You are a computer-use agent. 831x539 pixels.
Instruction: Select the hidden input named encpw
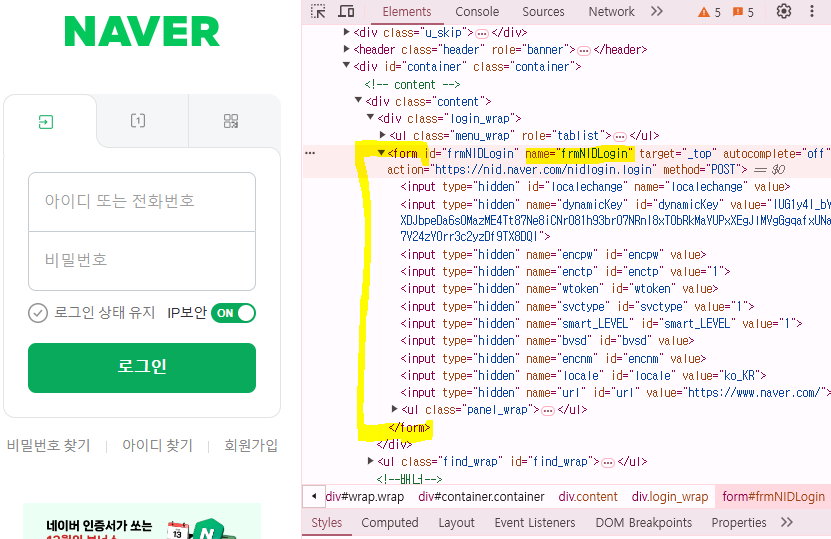(553, 255)
